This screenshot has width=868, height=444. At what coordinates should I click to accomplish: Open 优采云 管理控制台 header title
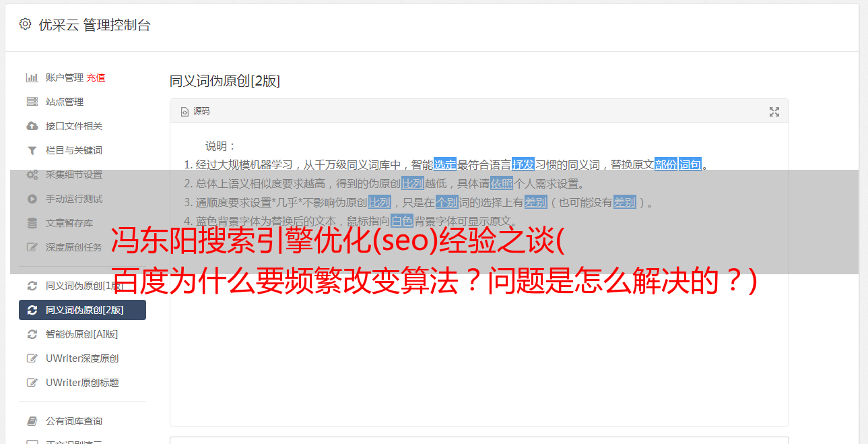pyautogui.click(x=94, y=25)
